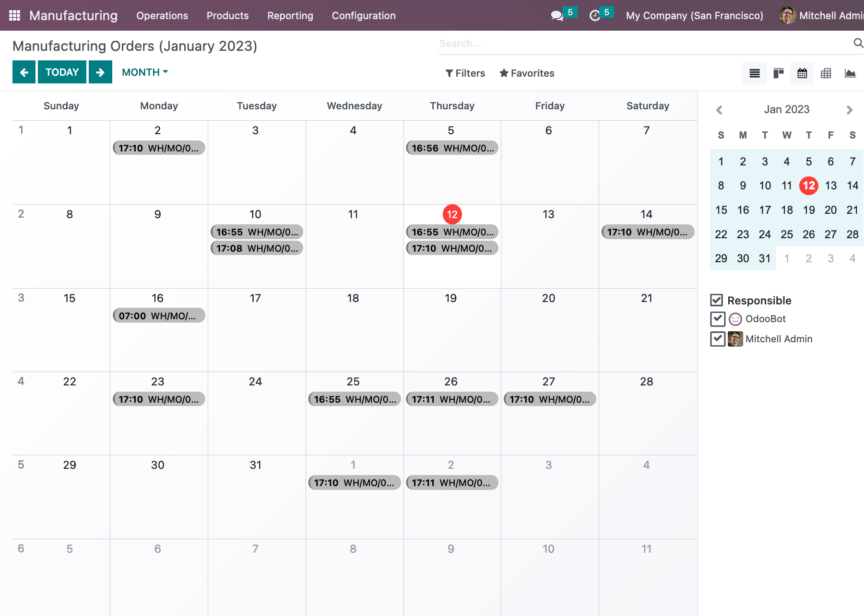Click Mitchell Admin avatar in Responsible filter

735,339
